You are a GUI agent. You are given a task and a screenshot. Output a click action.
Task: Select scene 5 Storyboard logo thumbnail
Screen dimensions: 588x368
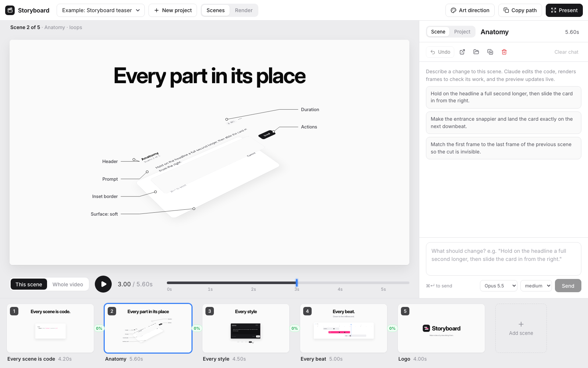coord(441,328)
